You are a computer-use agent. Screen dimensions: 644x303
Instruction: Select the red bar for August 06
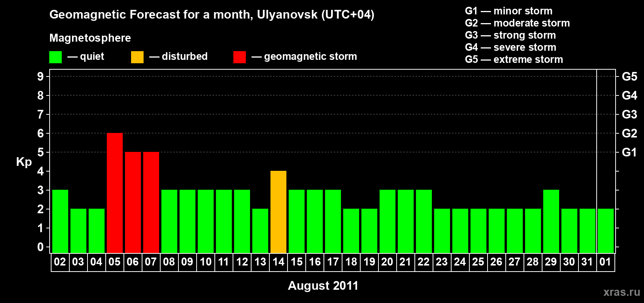[x=133, y=202]
